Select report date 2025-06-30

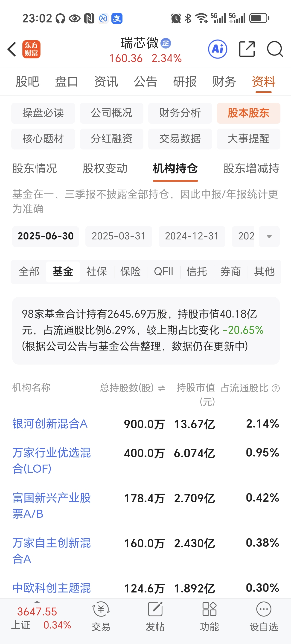[46, 236]
